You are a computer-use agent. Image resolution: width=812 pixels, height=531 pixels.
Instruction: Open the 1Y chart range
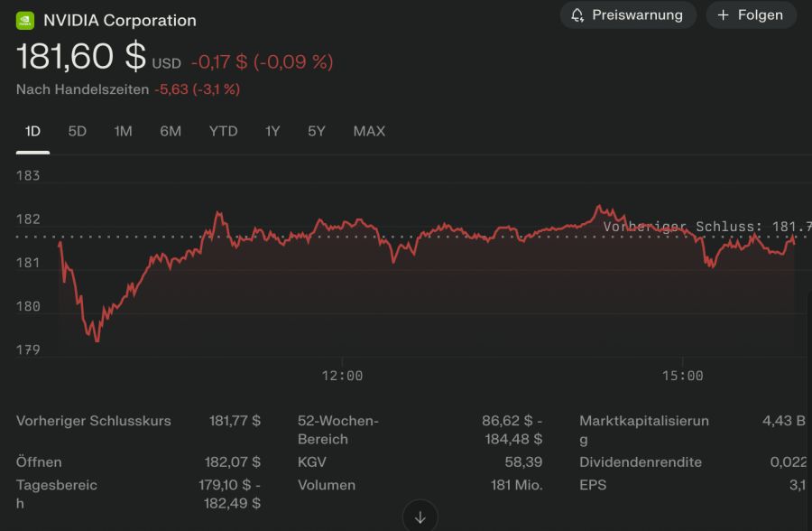[272, 131]
